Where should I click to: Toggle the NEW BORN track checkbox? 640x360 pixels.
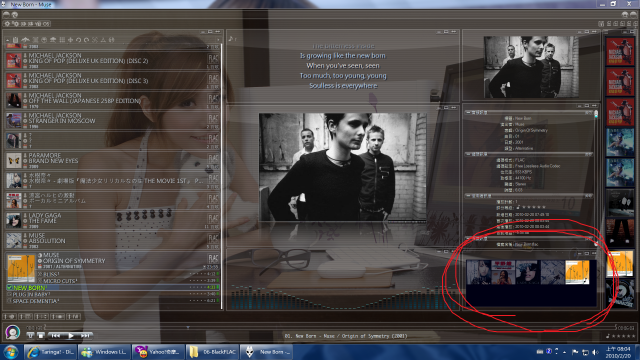pyautogui.click(x=9, y=288)
